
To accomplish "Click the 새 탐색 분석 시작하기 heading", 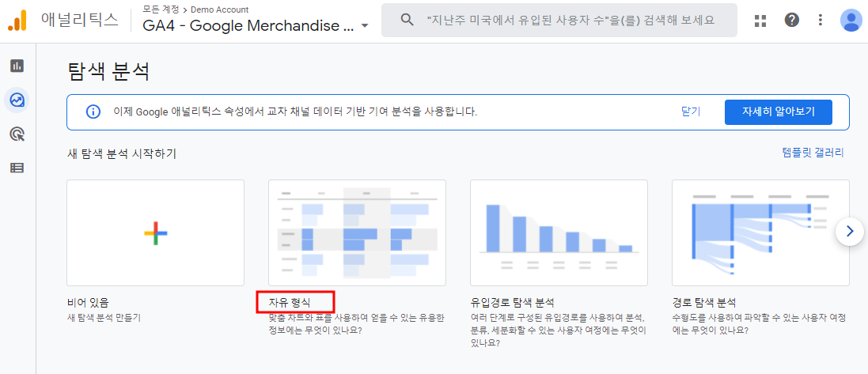I will (x=121, y=153).
